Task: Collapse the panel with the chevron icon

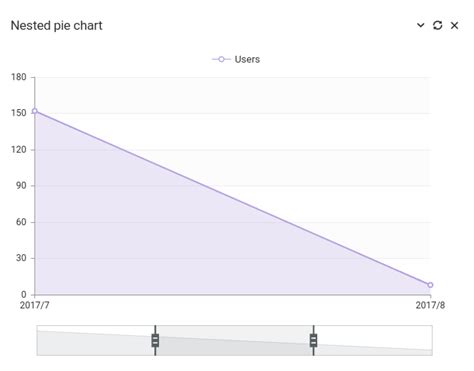Action: click(421, 25)
